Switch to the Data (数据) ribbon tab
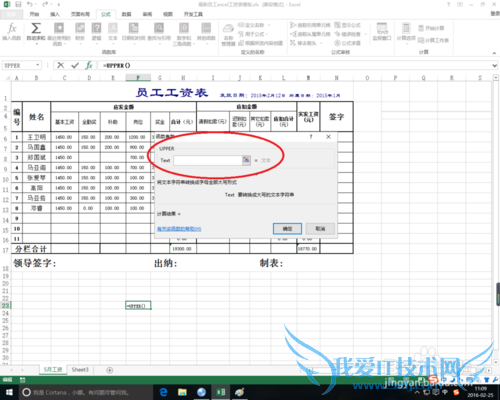 pyautogui.click(x=126, y=14)
